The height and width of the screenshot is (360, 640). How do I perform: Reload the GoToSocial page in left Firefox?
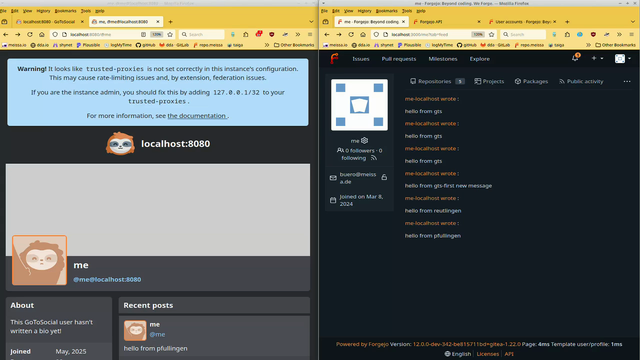click(29, 35)
